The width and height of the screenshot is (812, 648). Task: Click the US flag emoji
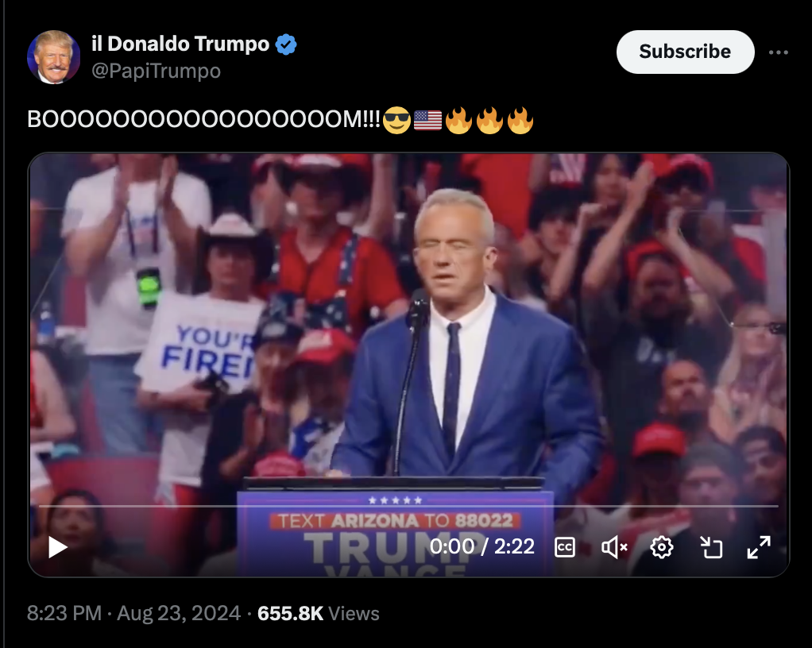pos(427,120)
